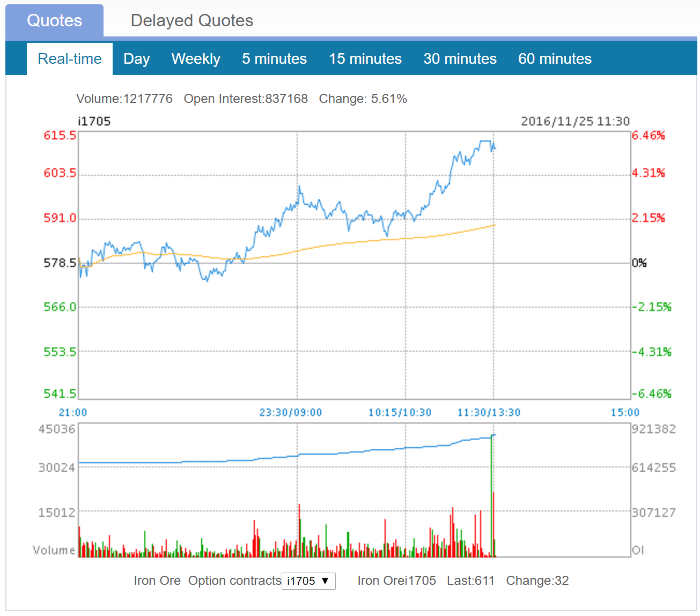Click the 10:15/10:30 time marker
Screen dimensions: 700x616
click(400, 412)
